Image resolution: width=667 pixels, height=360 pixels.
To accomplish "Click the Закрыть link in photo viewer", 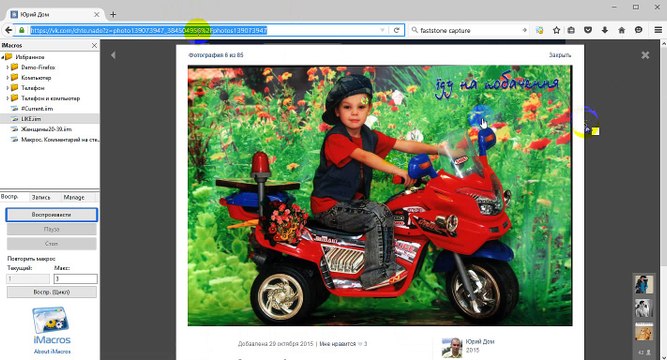I will point(560,55).
